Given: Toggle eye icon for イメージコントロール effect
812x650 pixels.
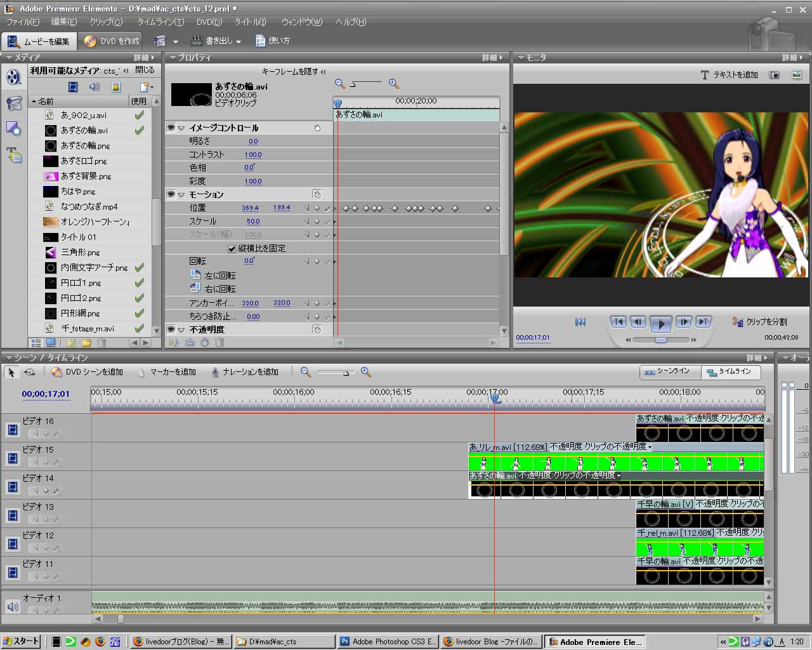Looking at the screenshot, I should 171,128.
